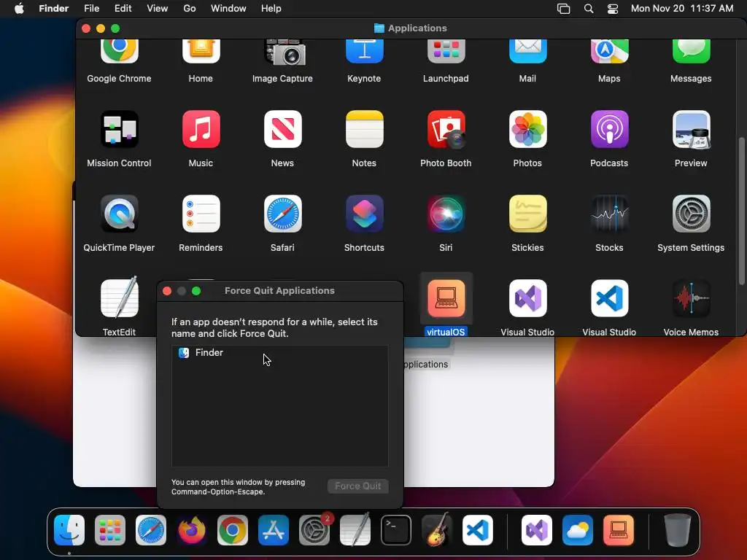
Task: Open Safari in the Applications window
Action: pos(283,214)
